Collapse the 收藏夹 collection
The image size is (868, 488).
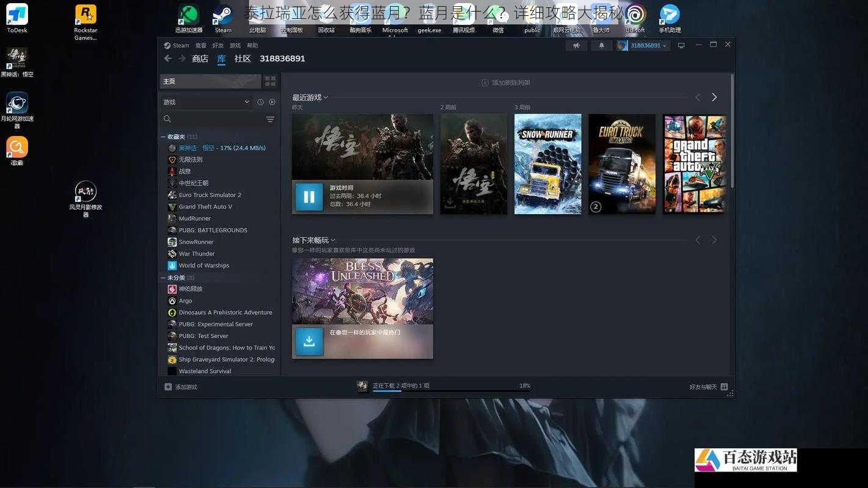coord(163,137)
